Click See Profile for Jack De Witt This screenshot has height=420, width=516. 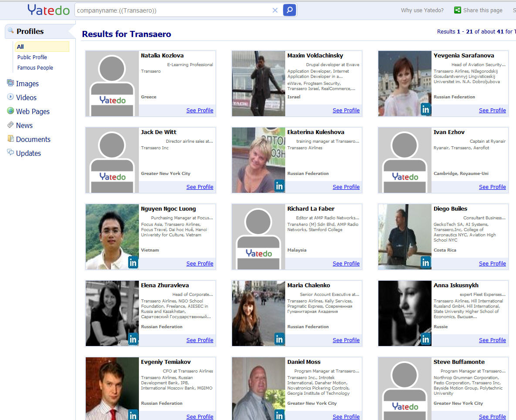tap(200, 187)
